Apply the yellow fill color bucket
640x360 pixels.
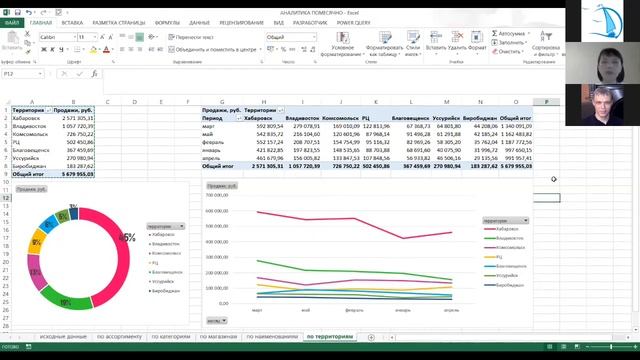(93, 50)
